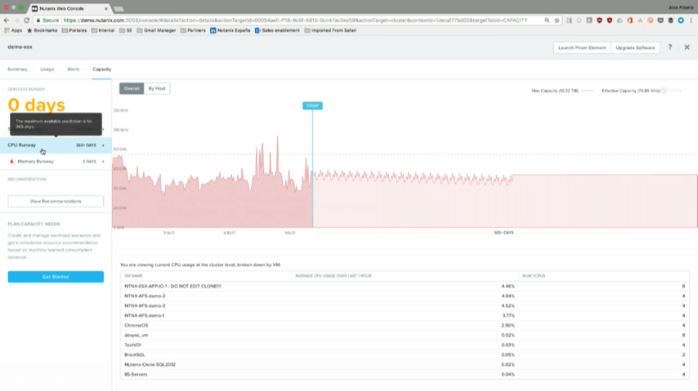Click the Today marker on the chart

[312, 106]
